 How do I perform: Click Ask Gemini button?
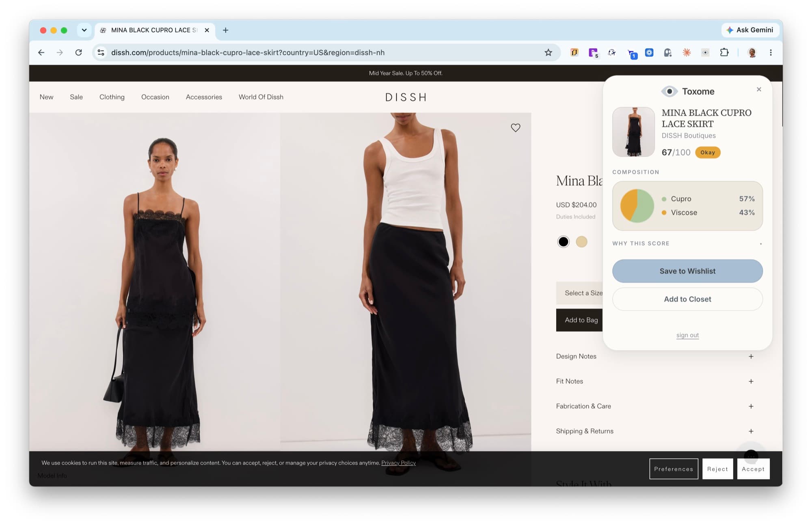click(750, 30)
